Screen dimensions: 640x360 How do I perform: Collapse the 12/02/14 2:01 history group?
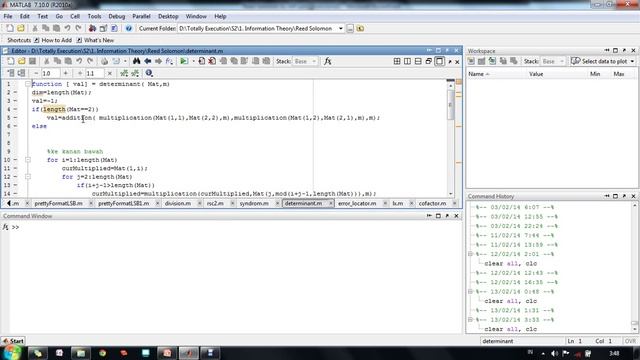[470, 254]
